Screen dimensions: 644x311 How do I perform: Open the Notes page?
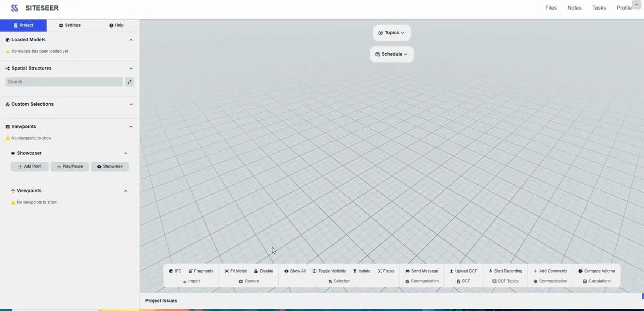(574, 8)
